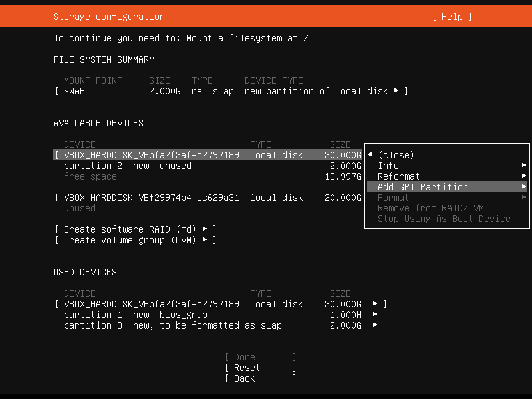Click the free space 15.997G row

click(213, 176)
